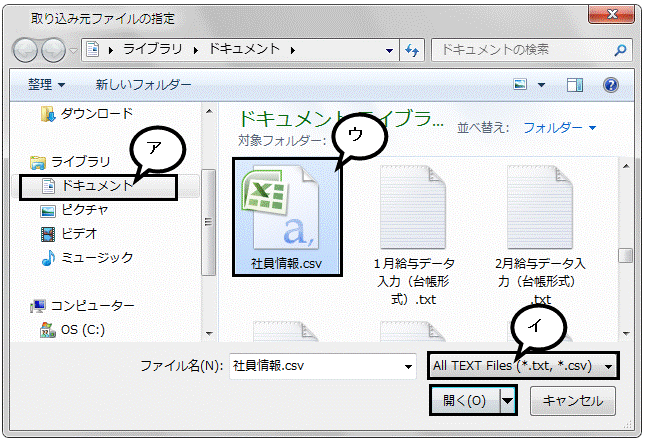The height and width of the screenshot is (446, 645).
Task: Select 1月給与データ入力(台帳形式).txt file
Action: pyautogui.click(x=414, y=236)
